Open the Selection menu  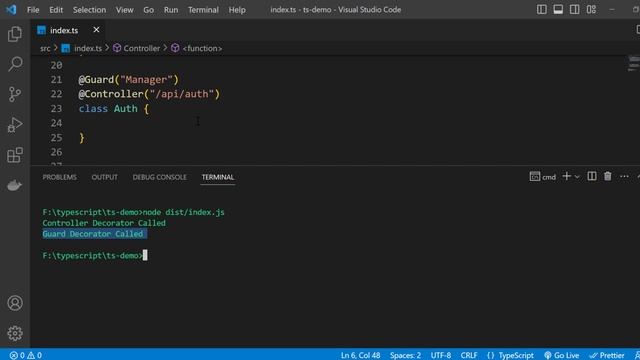[x=89, y=9]
